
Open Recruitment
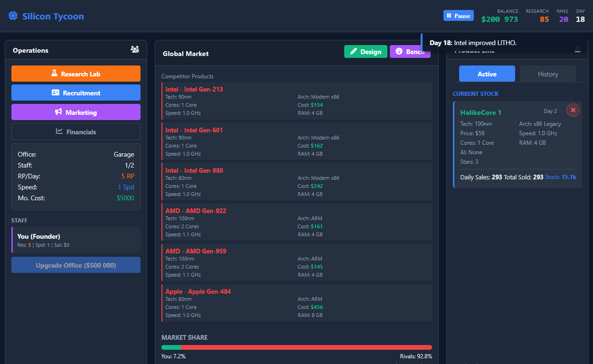click(76, 93)
